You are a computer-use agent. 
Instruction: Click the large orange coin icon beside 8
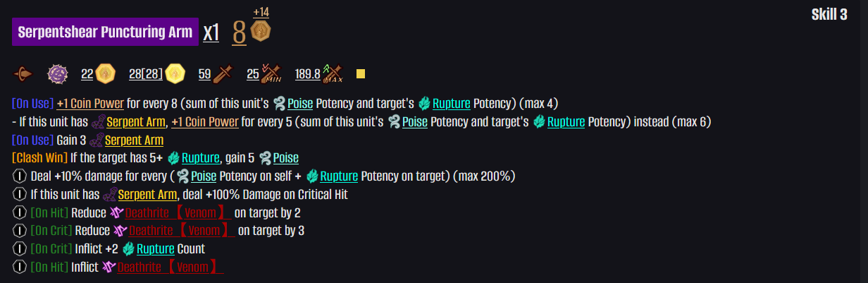coord(261,31)
